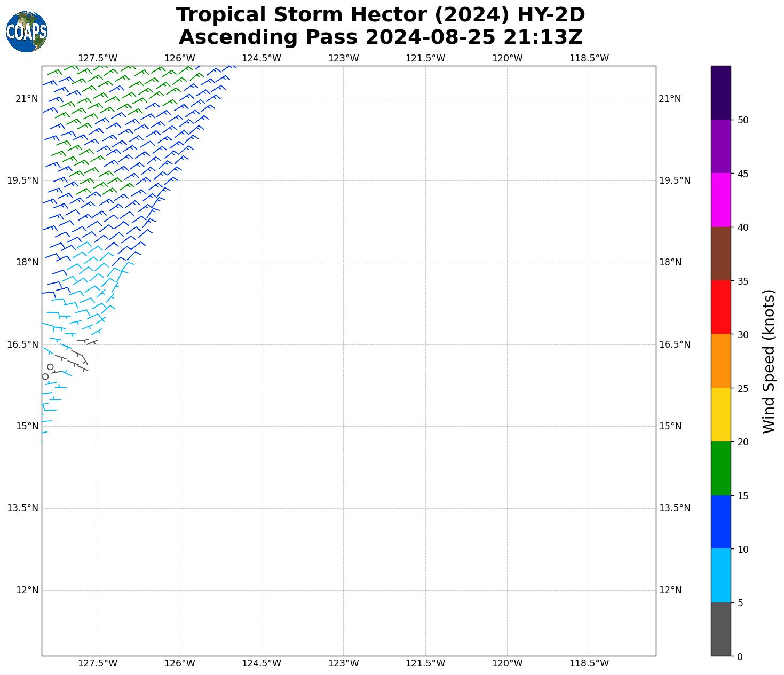Viewport: 784px width, 675px height.
Task: Click the COAPS globe logo
Action: point(27,32)
